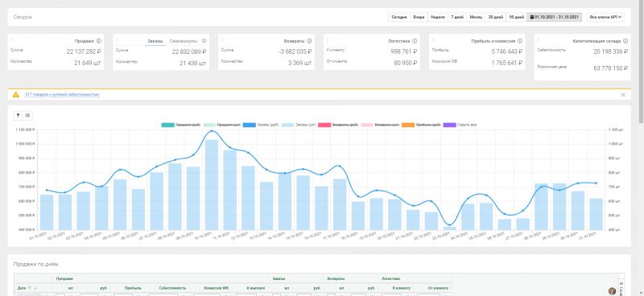Click the filter icon in Дата column
The height and width of the screenshot is (296, 644).
(30, 288)
